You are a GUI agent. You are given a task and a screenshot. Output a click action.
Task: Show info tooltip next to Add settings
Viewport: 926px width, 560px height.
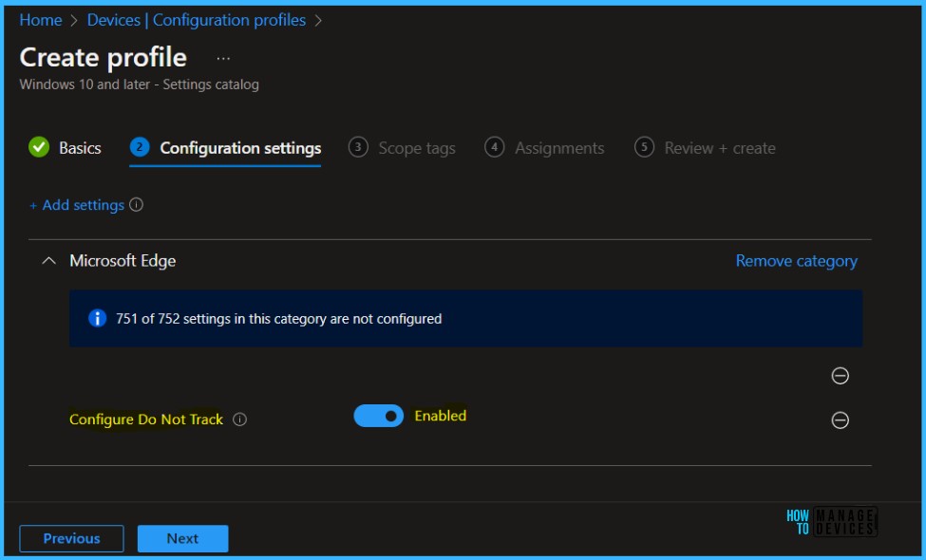137,205
